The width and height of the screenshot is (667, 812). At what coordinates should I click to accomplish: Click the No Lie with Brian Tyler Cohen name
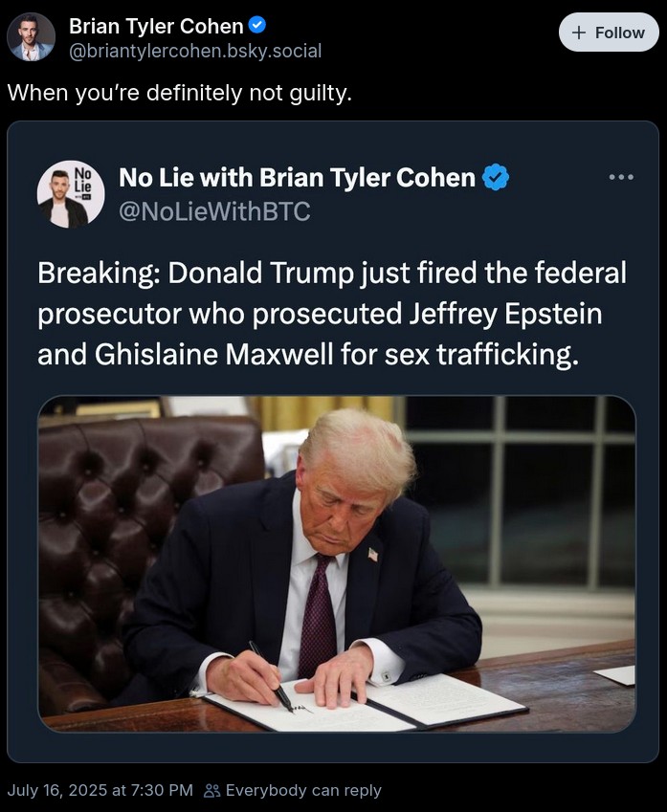(299, 176)
